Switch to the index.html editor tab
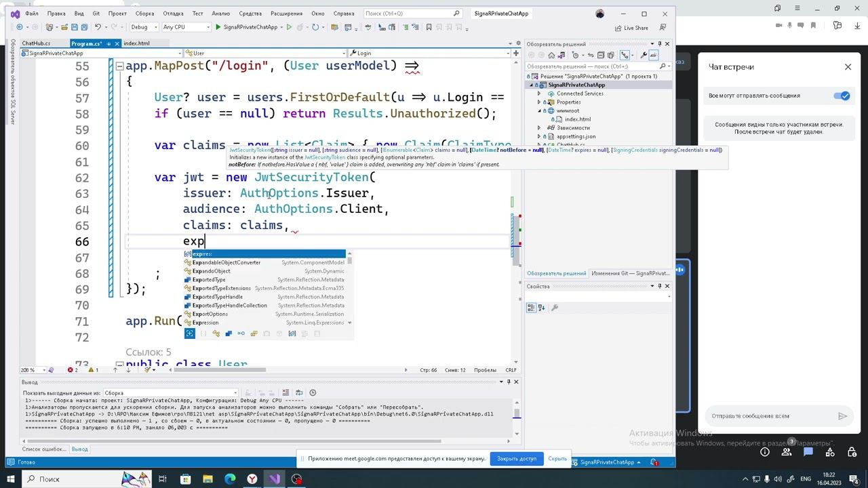This screenshot has height=488, width=868. pyautogui.click(x=136, y=43)
